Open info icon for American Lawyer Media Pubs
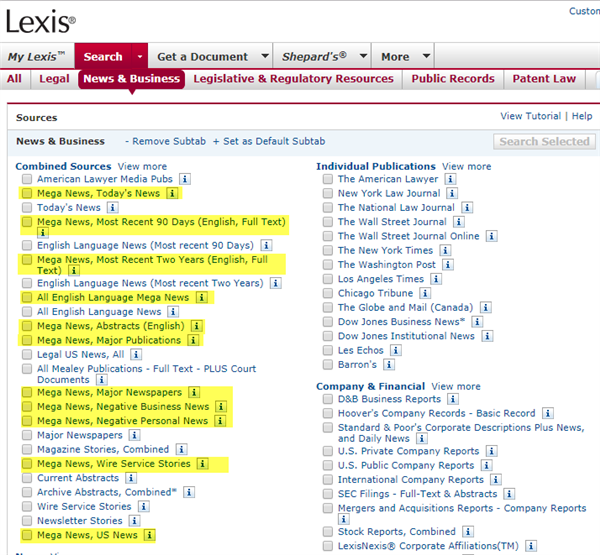 pos(185,179)
